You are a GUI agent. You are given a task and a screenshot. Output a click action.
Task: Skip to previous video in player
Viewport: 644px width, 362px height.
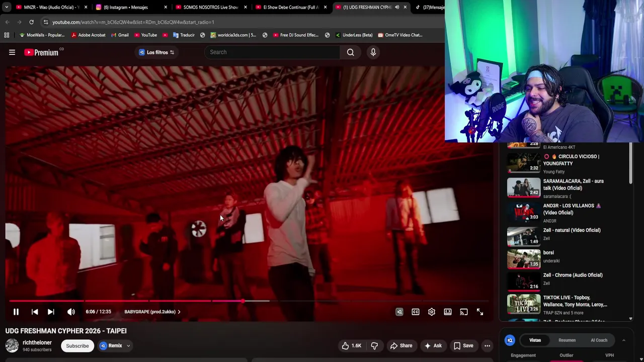[35, 312]
